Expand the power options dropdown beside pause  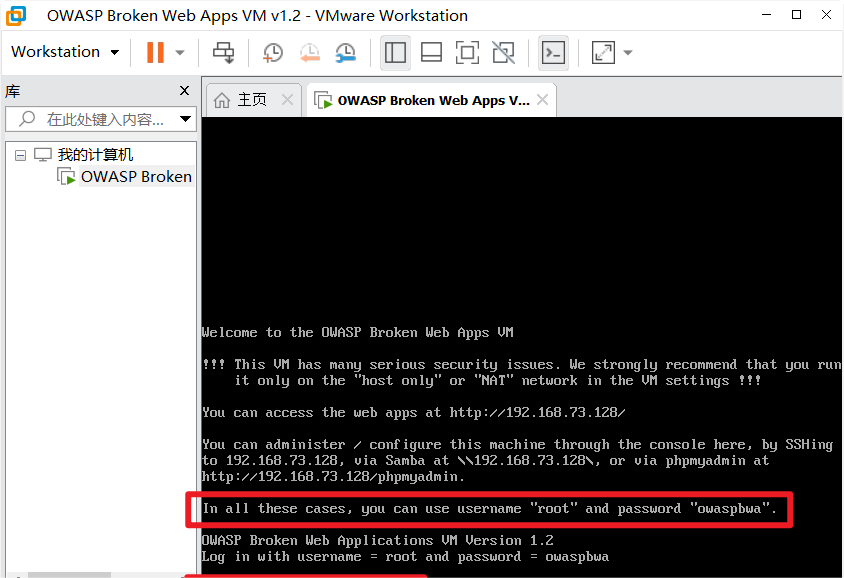pyautogui.click(x=180, y=52)
